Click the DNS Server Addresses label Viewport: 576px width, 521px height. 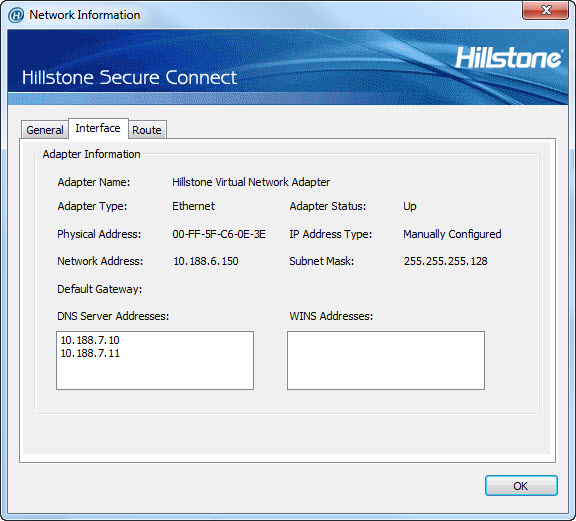pos(113,316)
